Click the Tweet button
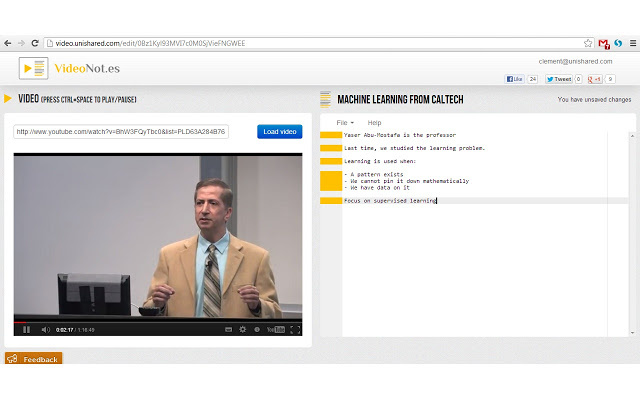 (x=558, y=78)
